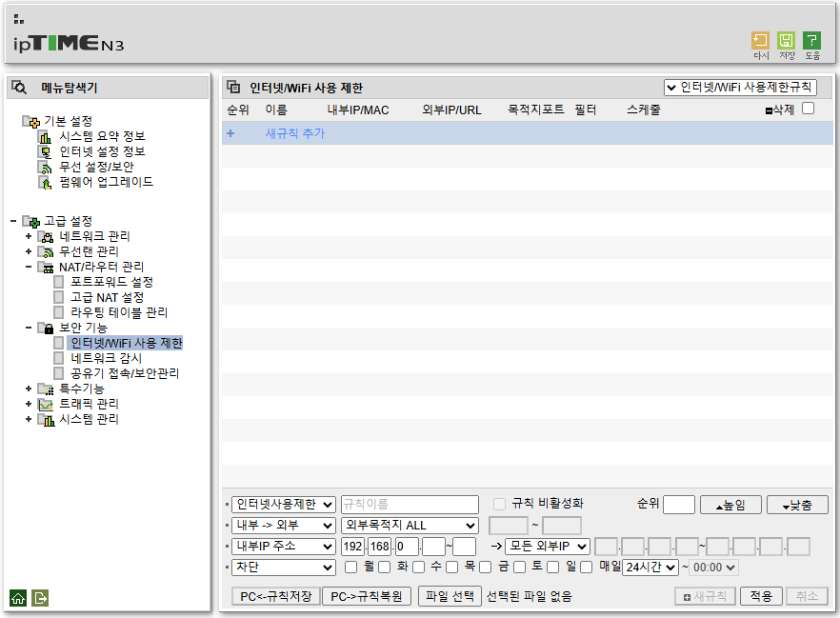The width and height of the screenshot is (840, 618).
Task: Click the 무선랜 관리 folder icon
Action: (46, 251)
